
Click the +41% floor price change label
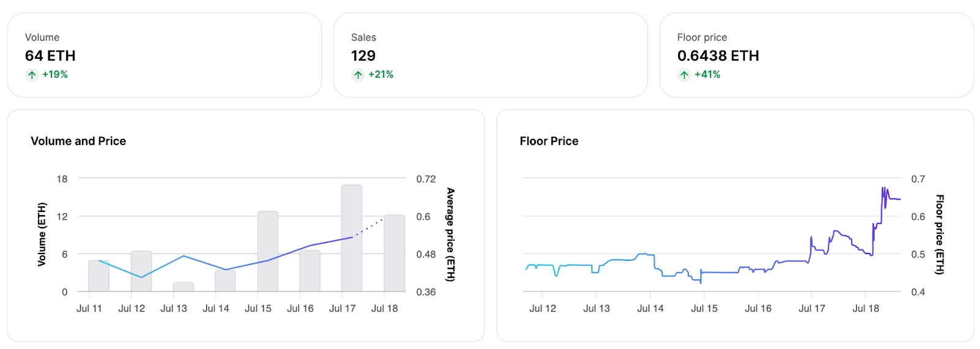pos(707,75)
